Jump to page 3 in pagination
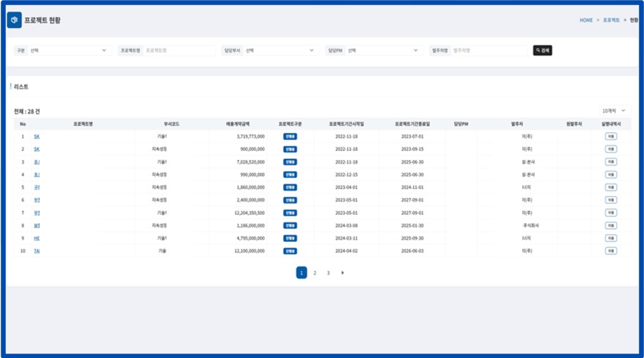The width and height of the screenshot is (644, 358). click(328, 273)
